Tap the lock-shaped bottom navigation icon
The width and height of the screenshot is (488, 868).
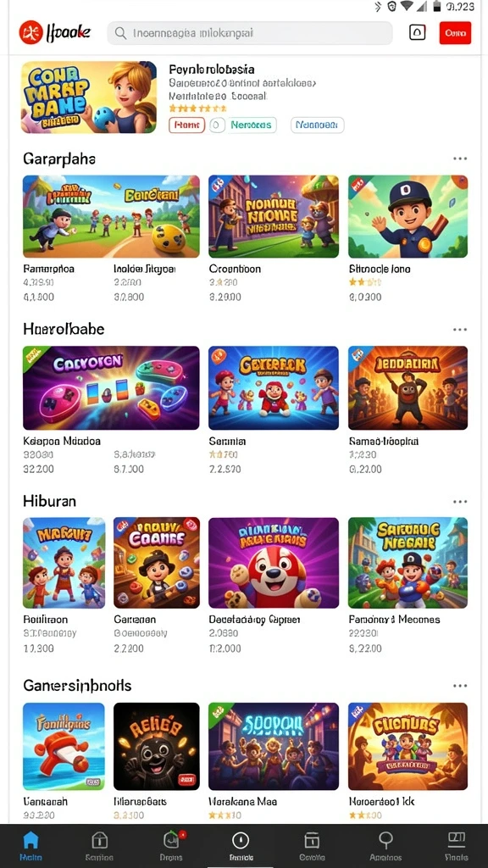[100, 846]
